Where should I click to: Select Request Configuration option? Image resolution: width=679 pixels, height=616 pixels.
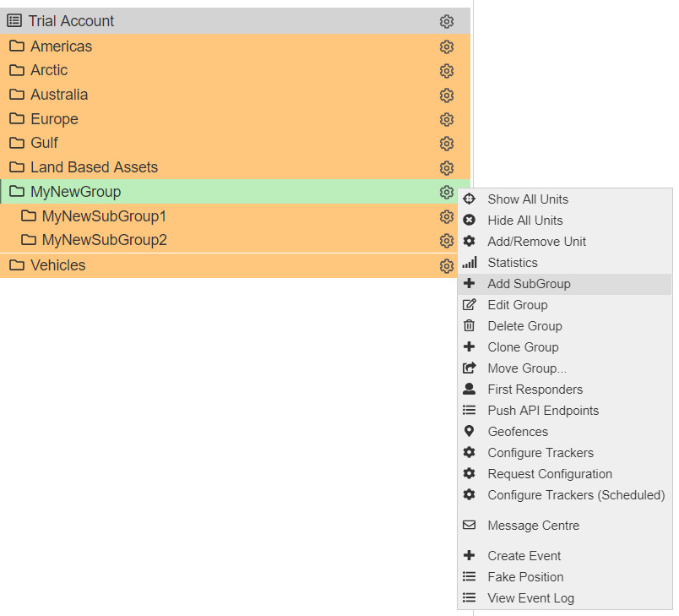pos(565,474)
